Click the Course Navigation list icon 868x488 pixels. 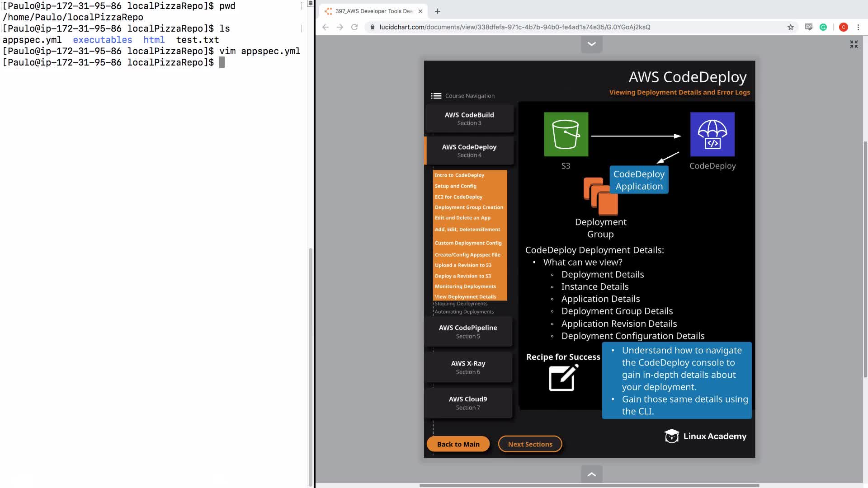pos(436,96)
